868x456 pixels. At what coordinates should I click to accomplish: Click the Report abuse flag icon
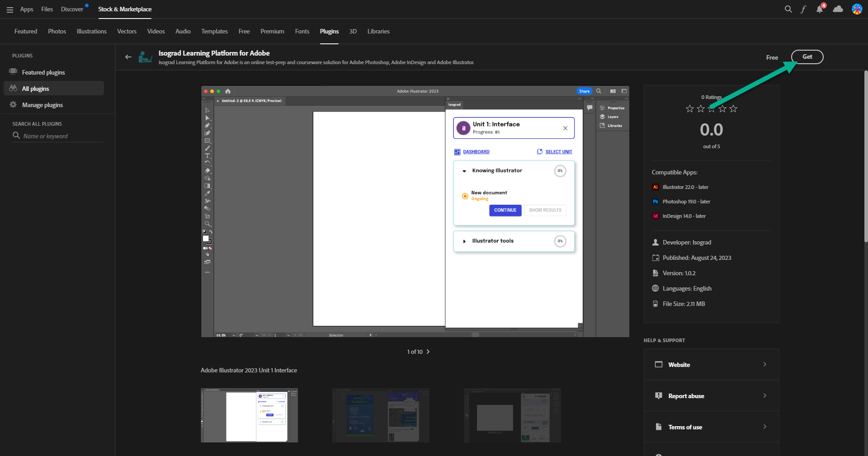[659, 395]
